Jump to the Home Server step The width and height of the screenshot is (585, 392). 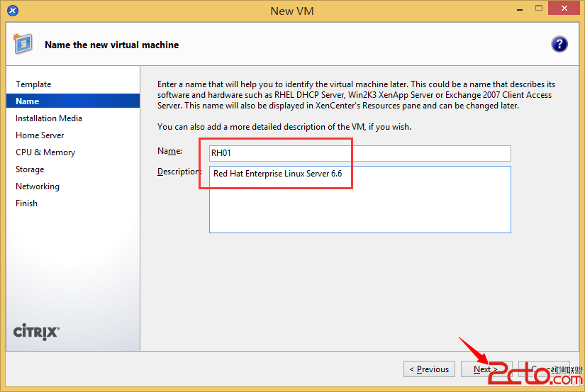click(40, 135)
